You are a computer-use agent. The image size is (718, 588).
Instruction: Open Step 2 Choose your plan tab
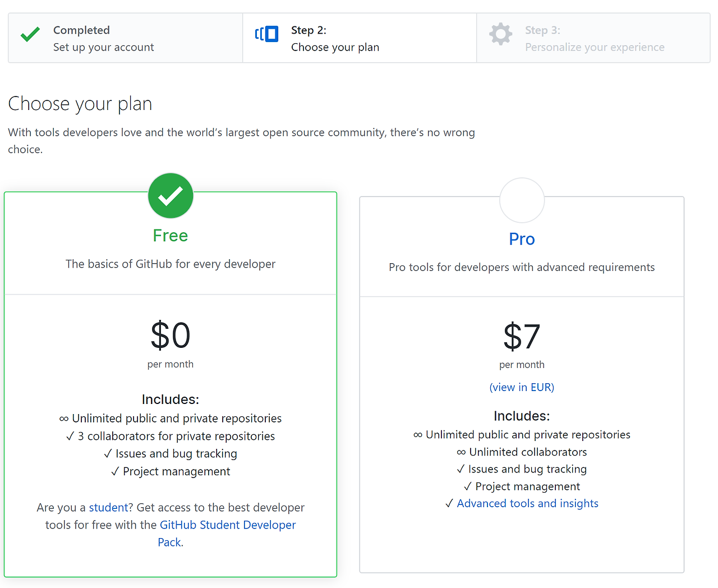pyautogui.click(x=335, y=39)
